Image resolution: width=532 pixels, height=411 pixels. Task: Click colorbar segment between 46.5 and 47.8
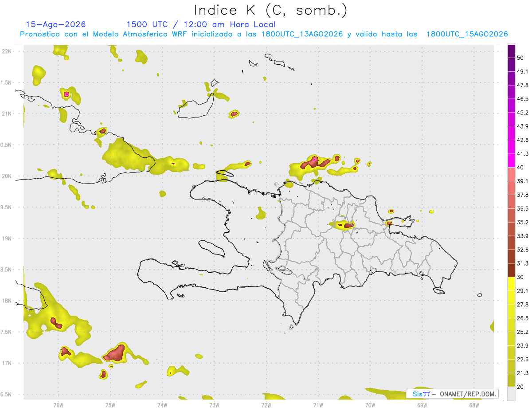click(x=512, y=92)
